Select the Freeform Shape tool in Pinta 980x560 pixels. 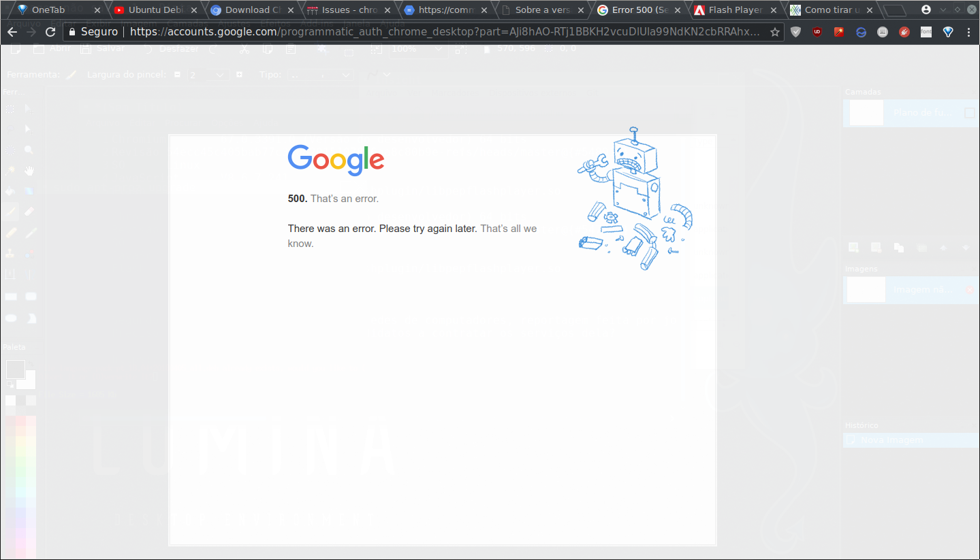pyautogui.click(x=31, y=318)
